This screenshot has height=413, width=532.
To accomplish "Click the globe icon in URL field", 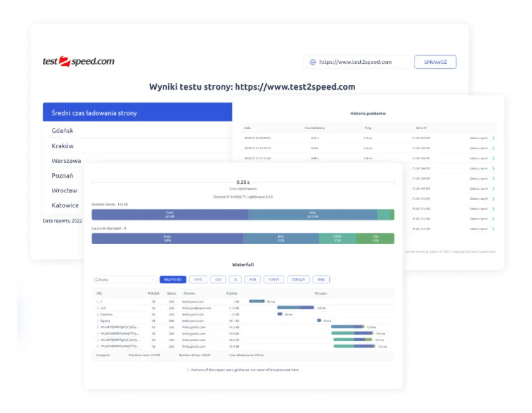I will tap(312, 62).
